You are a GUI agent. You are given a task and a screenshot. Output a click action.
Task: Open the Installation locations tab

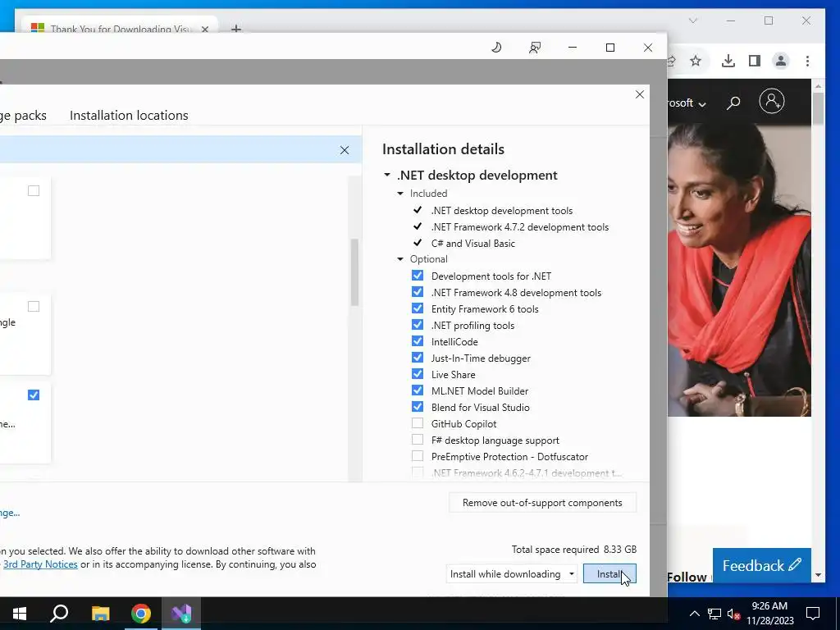click(x=129, y=115)
